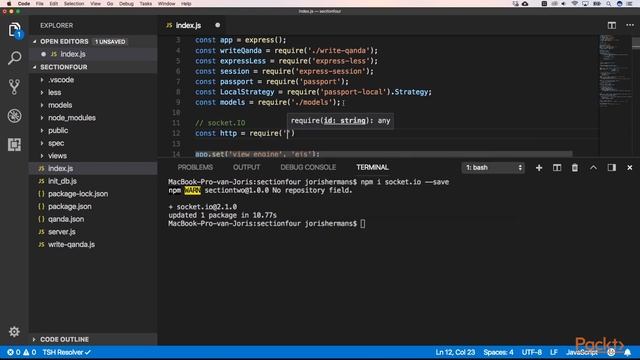Viewport: 640px width, 360px height.
Task: Open editor more actions ellipsis
Action: tap(630, 25)
